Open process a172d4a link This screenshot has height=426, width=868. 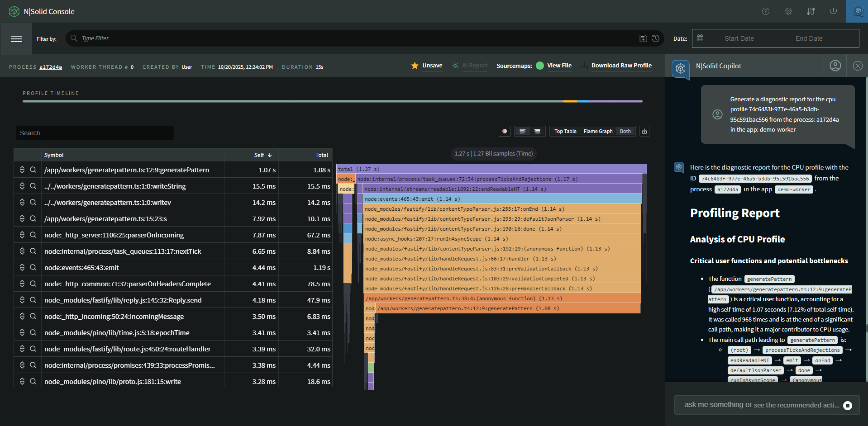point(51,67)
